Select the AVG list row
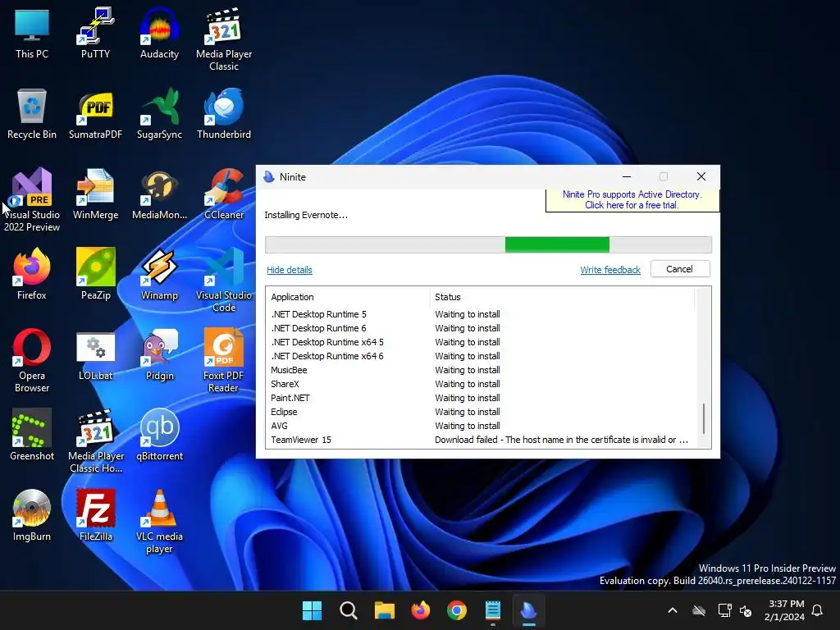The image size is (840, 630). pos(482,426)
